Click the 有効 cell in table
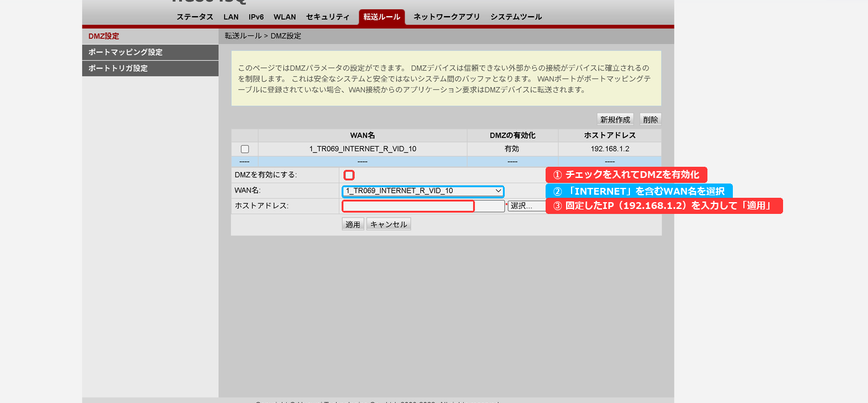The width and height of the screenshot is (868, 403). (x=512, y=149)
